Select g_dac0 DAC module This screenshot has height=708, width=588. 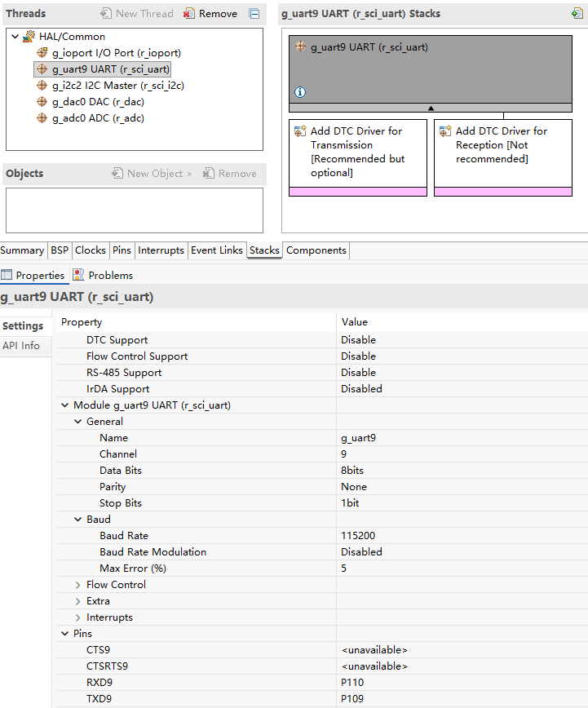click(98, 102)
